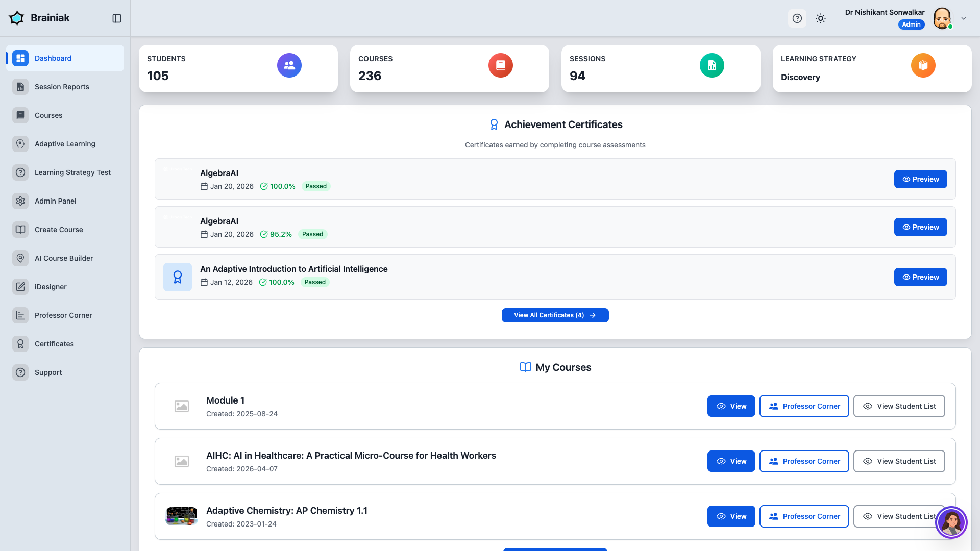Click the Admin Panel gear icon
Screen dimensions: 980x551
(x=20, y=201)
